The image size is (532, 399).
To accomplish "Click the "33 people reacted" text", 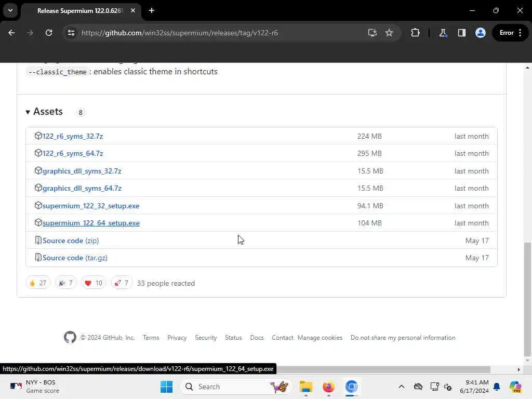I will [x=166, y=283].
